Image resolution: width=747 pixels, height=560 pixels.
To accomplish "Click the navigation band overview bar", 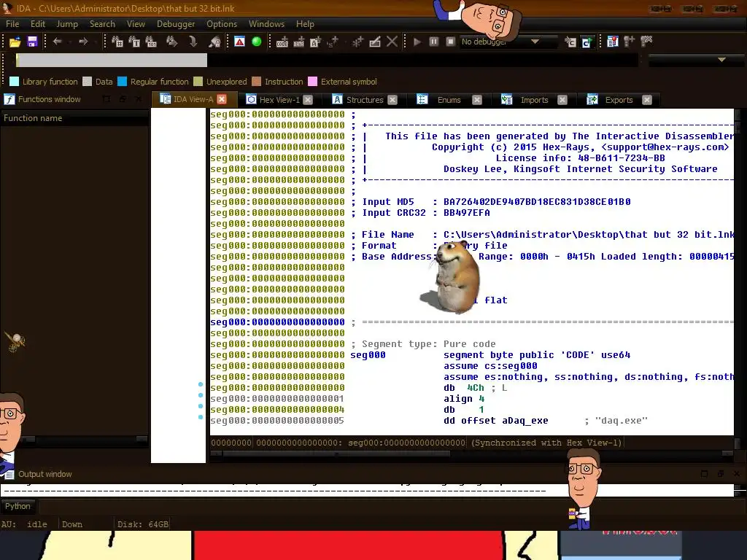I will [326, 60].
